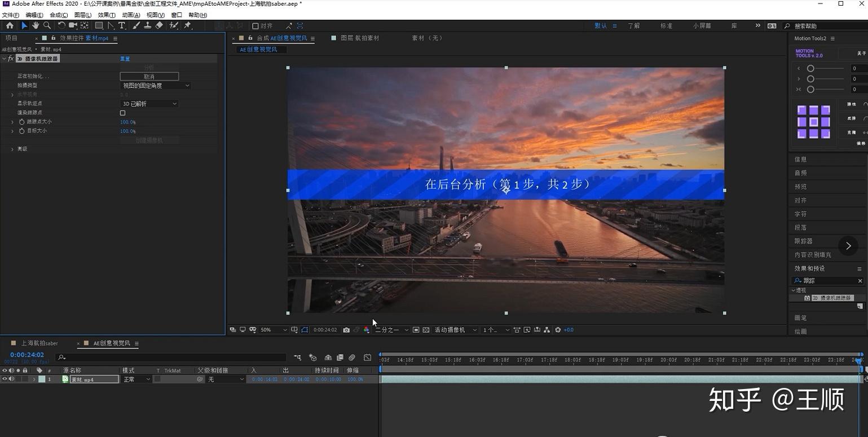Select the Pan Behind anchor point tool
The height and width of the screenshot is (437, 868).
click(x=85, y=25)
